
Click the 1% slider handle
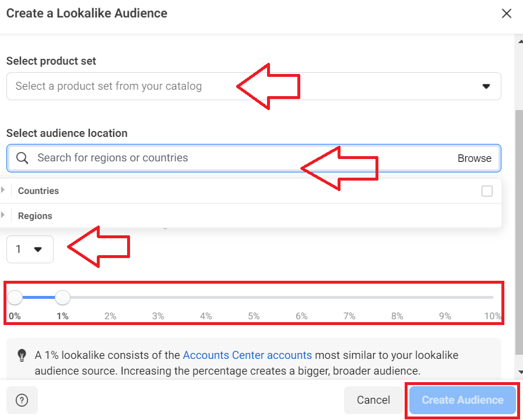pyautogui.click(x=62, y=297)
